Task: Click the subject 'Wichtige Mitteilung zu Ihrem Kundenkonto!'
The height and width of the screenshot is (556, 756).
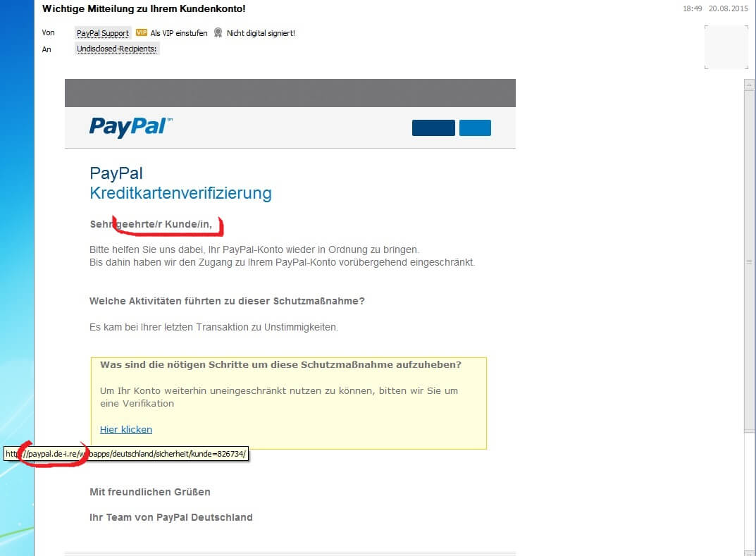Action: tap(144, 8)
